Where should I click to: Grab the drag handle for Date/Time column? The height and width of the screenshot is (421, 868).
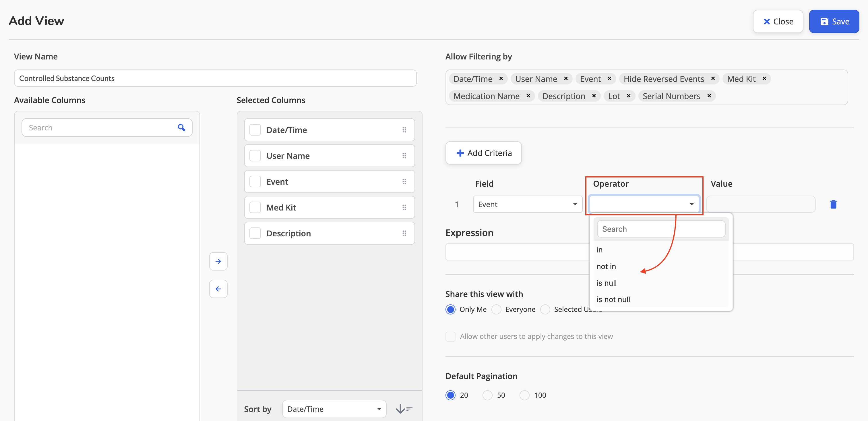click(x=404, y=130)
